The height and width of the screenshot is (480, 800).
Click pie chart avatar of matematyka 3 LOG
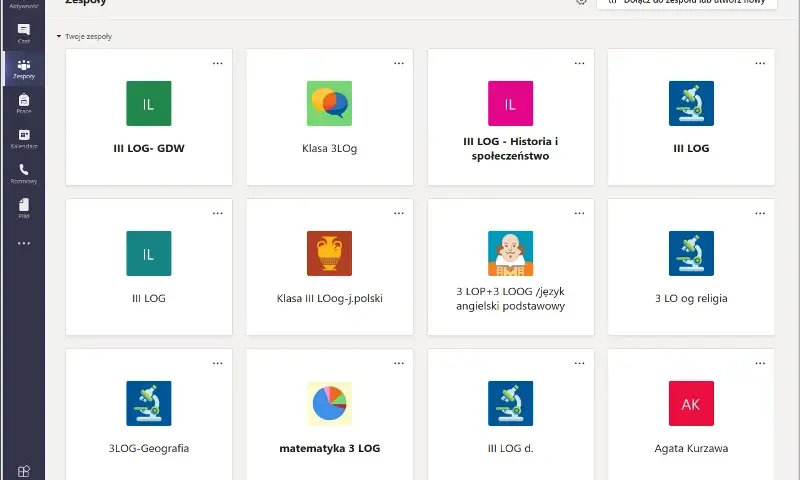point(329,403)
